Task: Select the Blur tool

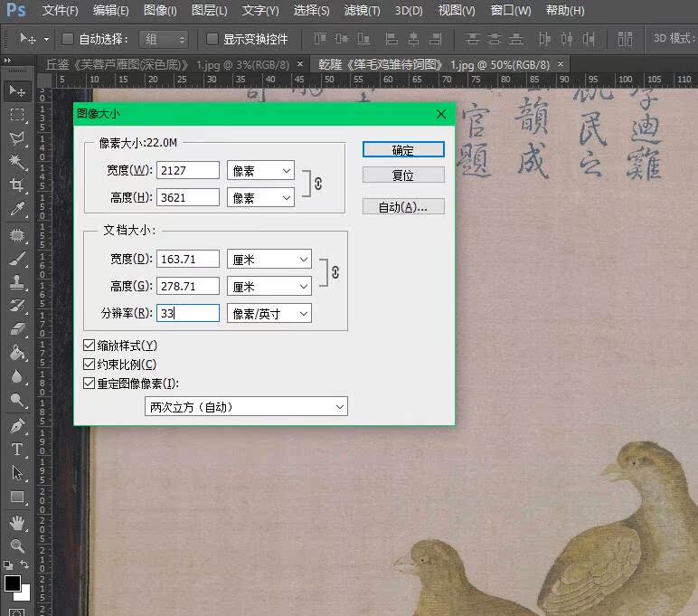Action: (x=17, y=377)
